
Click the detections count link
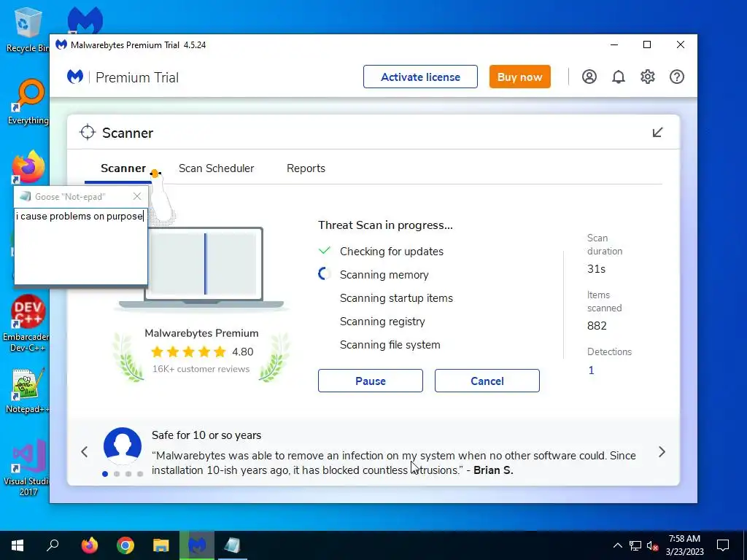pyautogui.click(x=591, y=370)
